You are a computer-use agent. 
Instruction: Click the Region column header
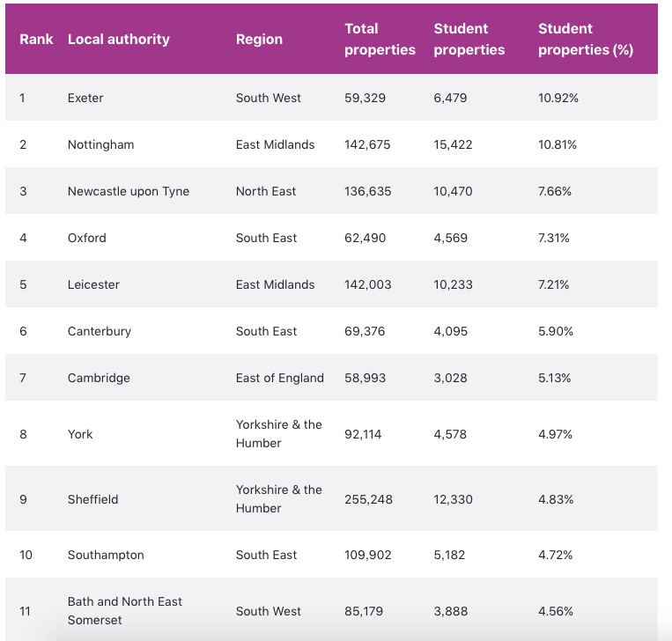coord(259,39)
